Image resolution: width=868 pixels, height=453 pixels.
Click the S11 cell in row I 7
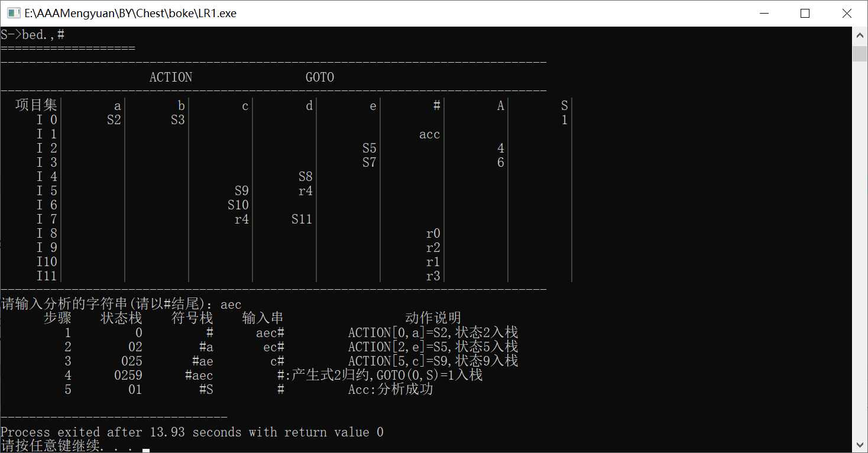pyautogui.click(x=302, y=219)
